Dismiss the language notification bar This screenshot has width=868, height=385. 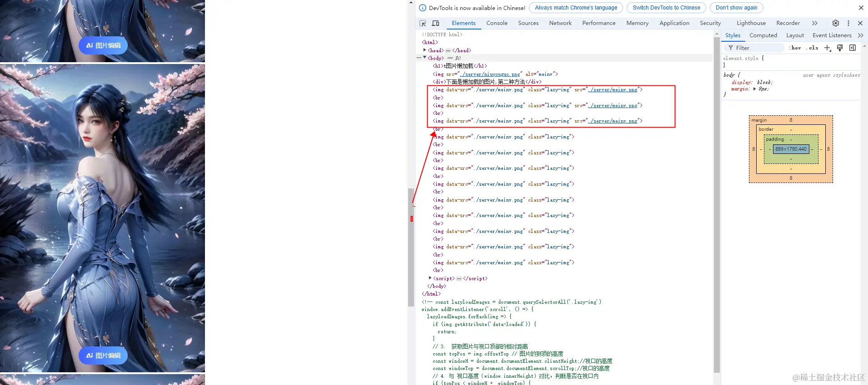point(861,8)
